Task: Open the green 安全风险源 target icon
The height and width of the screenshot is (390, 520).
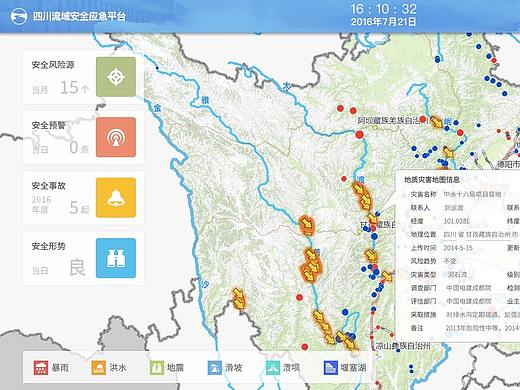Action: pyautogui.click(x=116, y=77)
